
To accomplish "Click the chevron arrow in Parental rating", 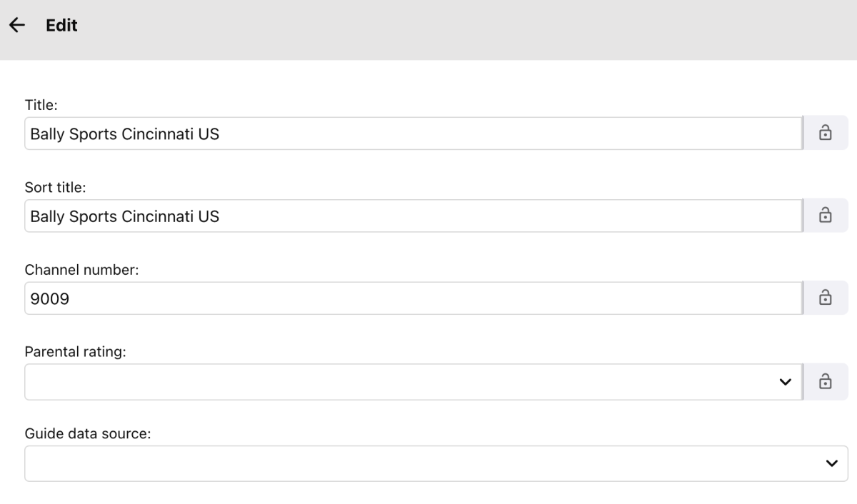I will [786, 382].
